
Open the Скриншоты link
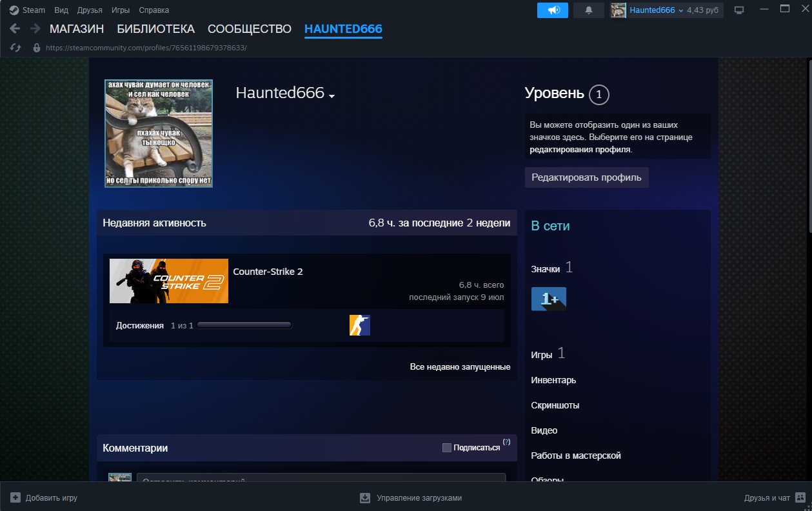tap(555, 405)
